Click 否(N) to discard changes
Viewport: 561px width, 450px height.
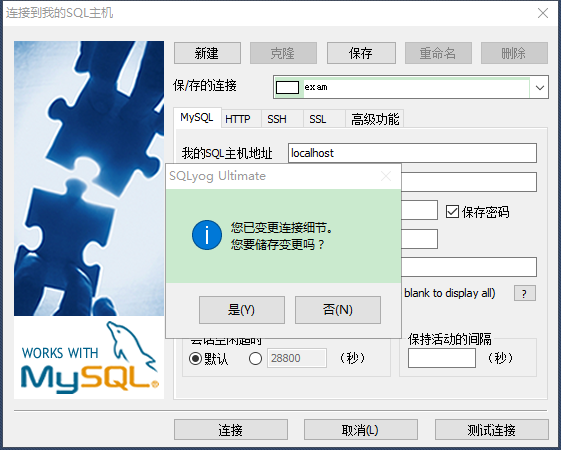point(338,310)
